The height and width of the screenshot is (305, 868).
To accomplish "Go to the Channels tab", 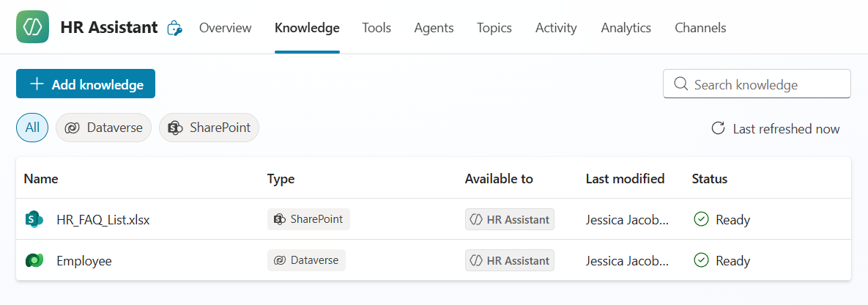I will pos(700,28).
